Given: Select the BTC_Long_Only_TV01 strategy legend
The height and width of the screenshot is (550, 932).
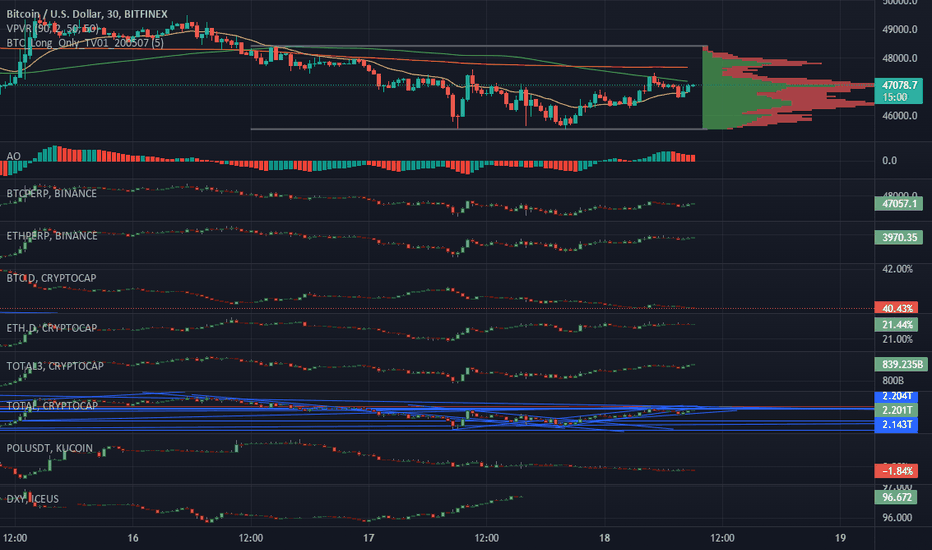Looking at the screenshot, I should point(85,43).
